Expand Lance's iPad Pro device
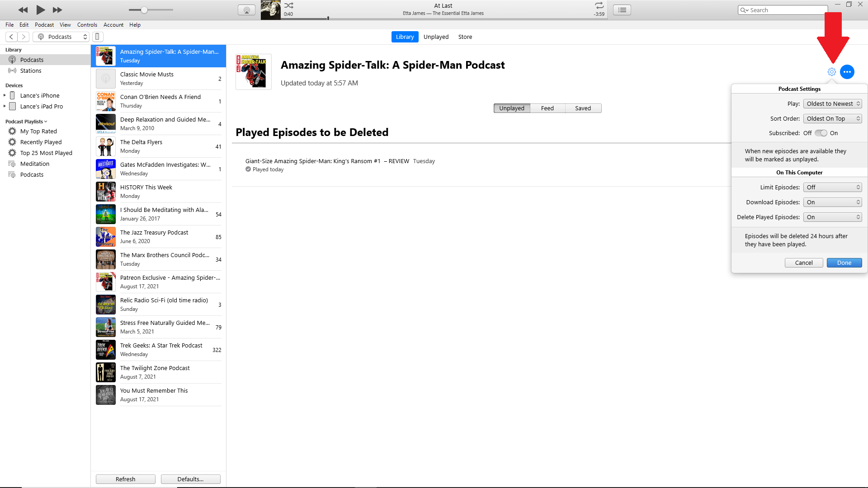Screen dimensions: 868x488 (x=5, y=106)
